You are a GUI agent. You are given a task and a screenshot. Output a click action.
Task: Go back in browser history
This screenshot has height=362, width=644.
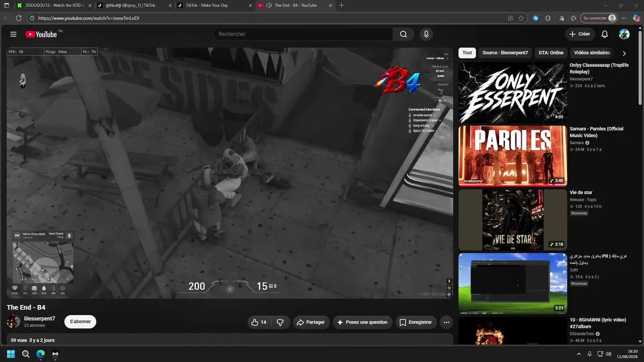pos(7,18)
